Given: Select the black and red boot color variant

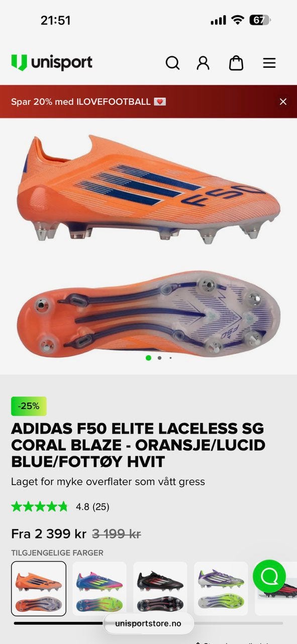Looking at the screenshot, I should tap(160, 589).
